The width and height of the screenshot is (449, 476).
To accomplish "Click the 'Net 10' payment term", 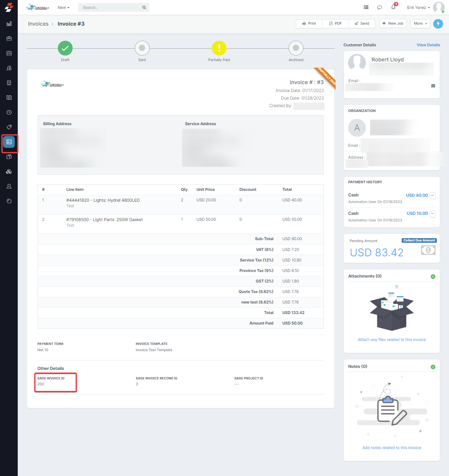I will [43, 350].
